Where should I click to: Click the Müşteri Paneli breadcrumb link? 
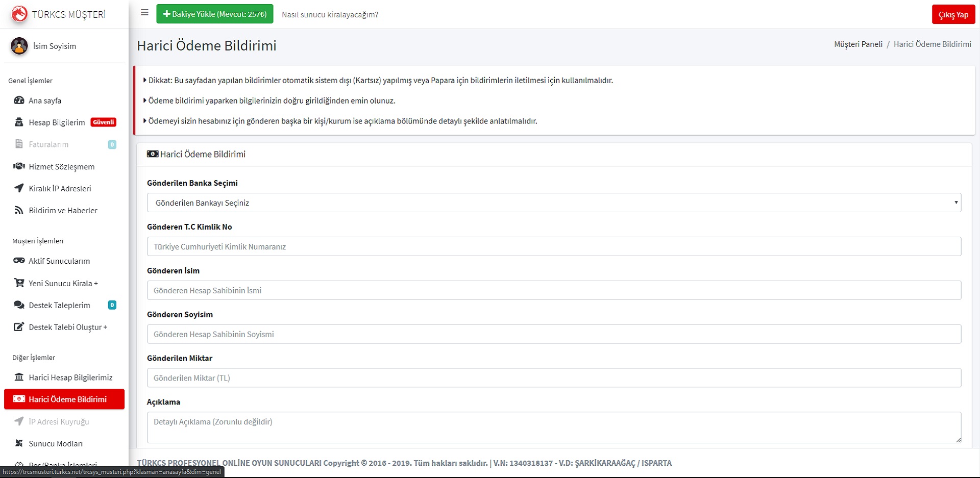[858, 44]
